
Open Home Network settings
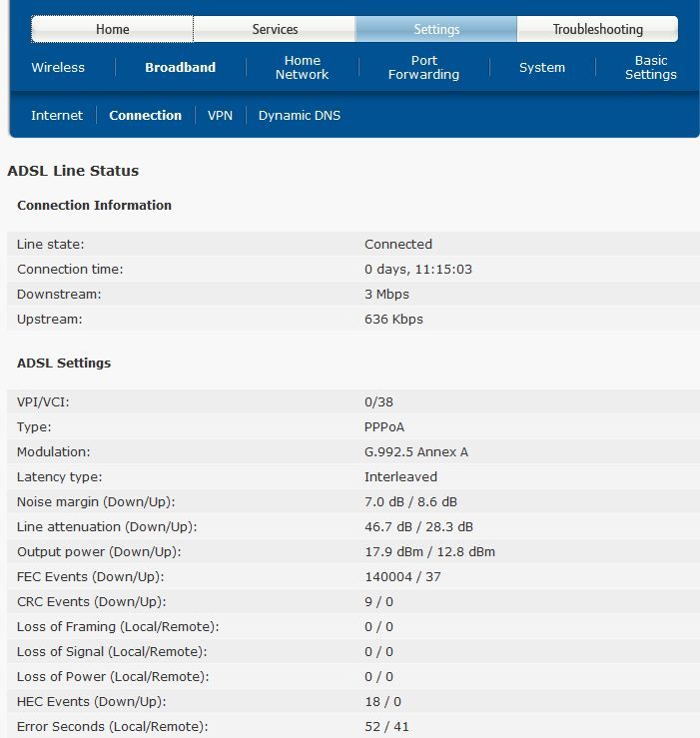pos(302,68)
